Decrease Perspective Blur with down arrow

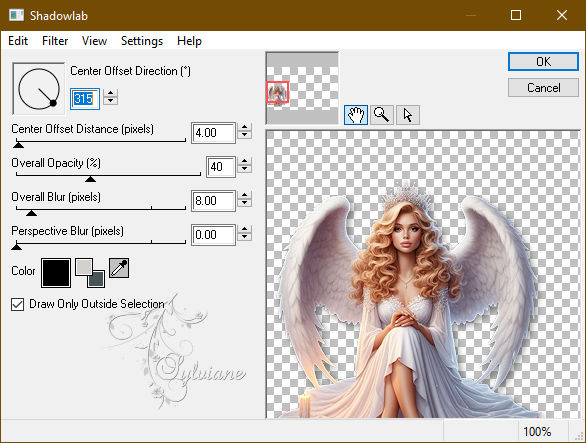coord(244,237)
